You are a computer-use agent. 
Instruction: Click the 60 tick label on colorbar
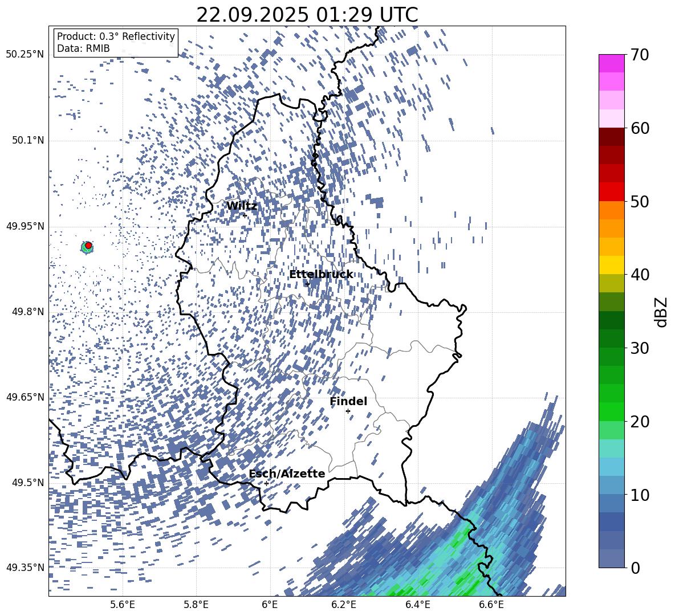640,128
